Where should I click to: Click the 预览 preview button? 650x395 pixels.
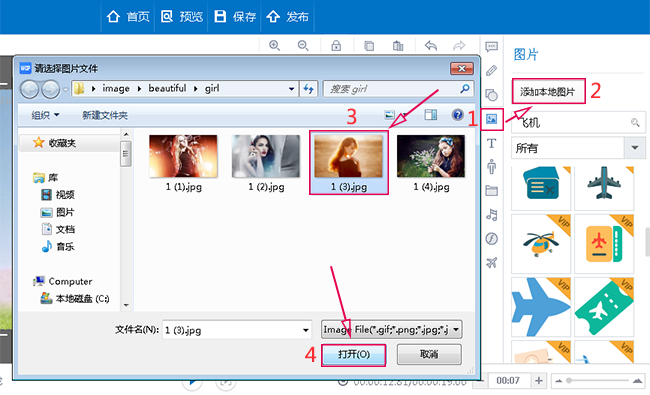pos(182,17)
